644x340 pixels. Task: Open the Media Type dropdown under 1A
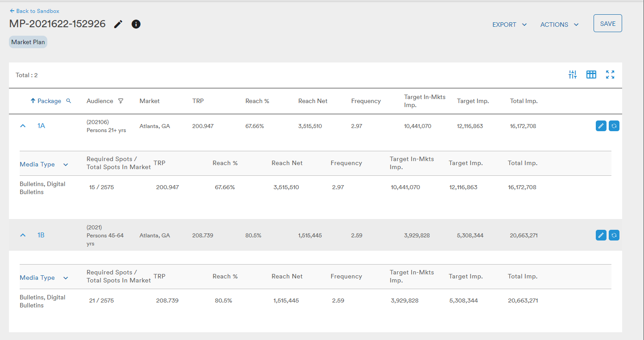tap(66, 165)
